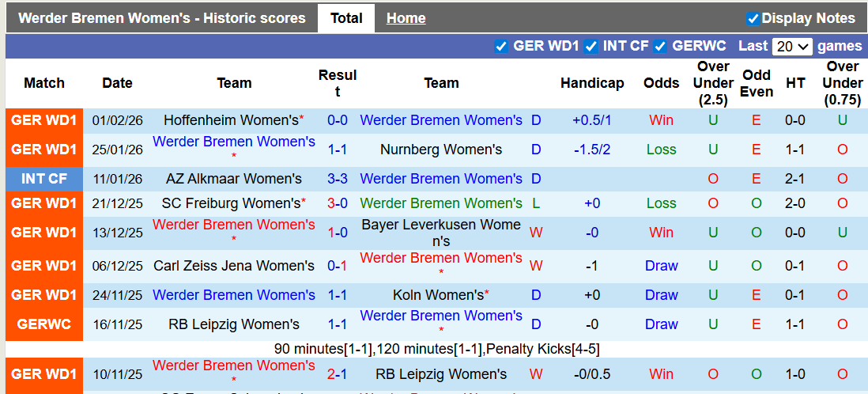Open the second RB Leipzig Women's link
This screenshot has width=868, height=394.
440,374
